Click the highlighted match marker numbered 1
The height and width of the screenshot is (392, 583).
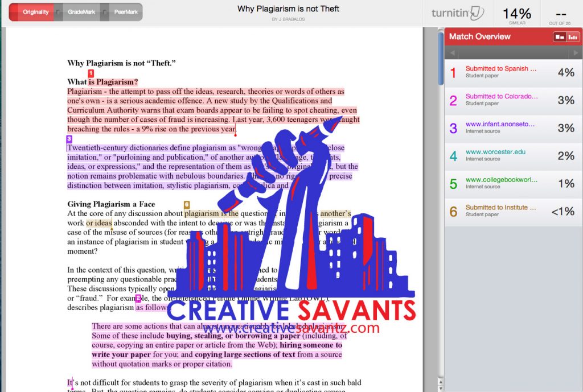click(x=91, y=73)
